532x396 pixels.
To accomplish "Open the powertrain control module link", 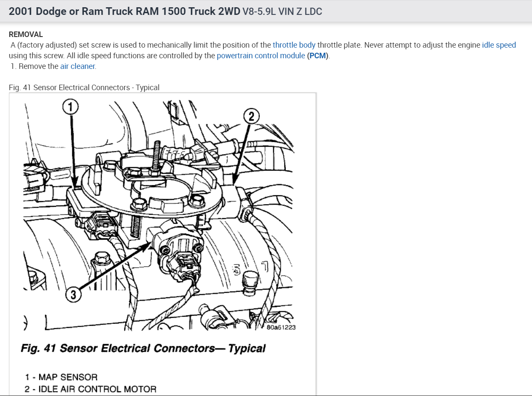I will [x=261, y=56].
